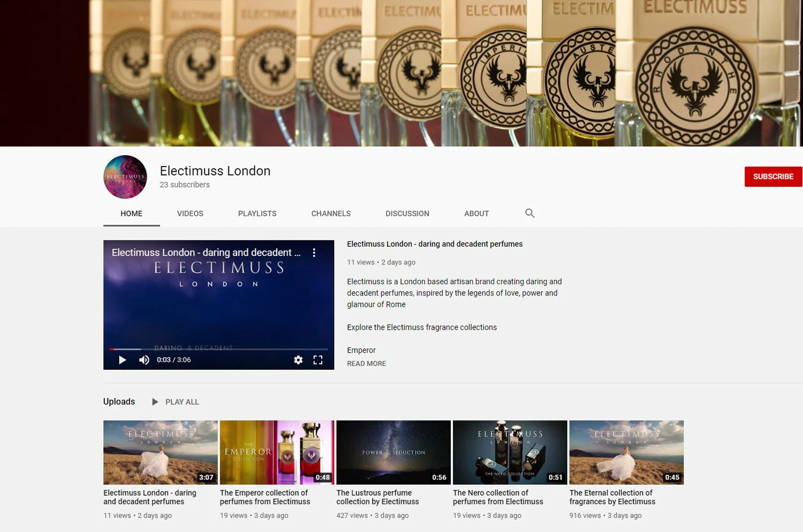Image resolution: width=803 pixels, height=532 pixels.
Task: Click '11 views • 2 days ago' under featured title
Action: [381, 262]
